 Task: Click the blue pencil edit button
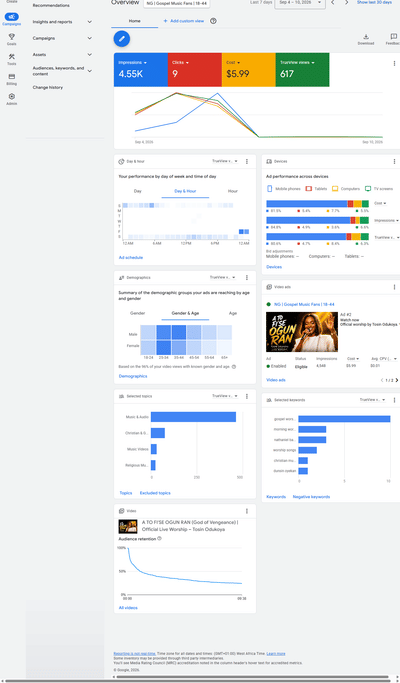pos(122,39)
